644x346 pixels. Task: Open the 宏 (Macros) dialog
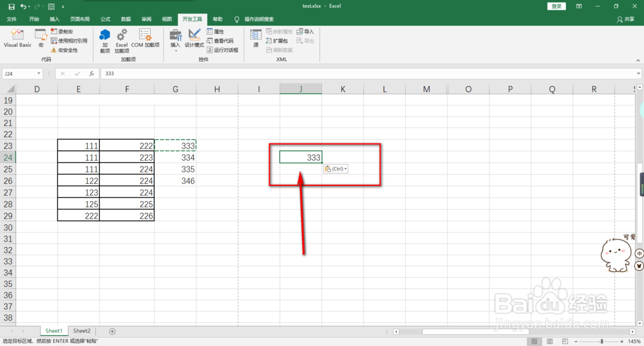[41, 39]
